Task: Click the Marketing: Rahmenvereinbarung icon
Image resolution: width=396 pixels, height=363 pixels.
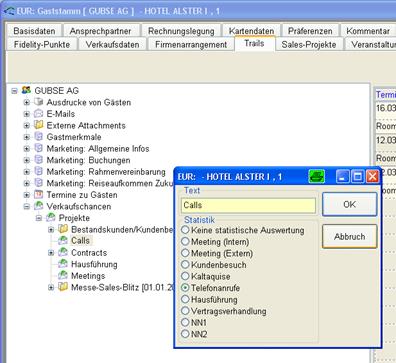Action: [x=39, y=171]
